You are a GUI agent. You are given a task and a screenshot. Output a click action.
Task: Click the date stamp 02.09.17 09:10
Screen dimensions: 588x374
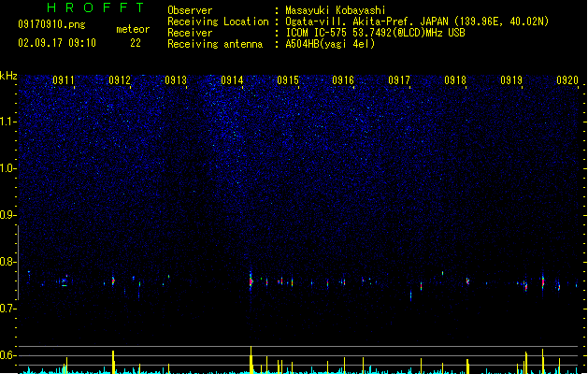pyautogui.click(x=57, y=43)
